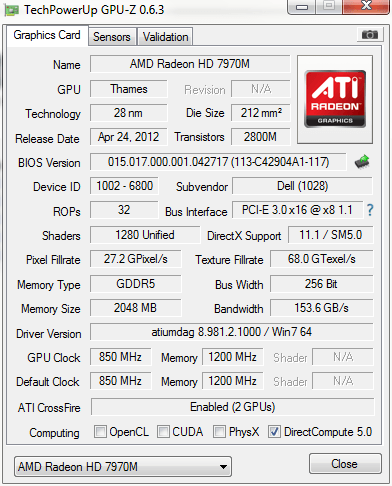Open the AMD Radeon HD 7970M dropdown
Viewport: 392px width, 486px height.
click(x=123, y=466)
